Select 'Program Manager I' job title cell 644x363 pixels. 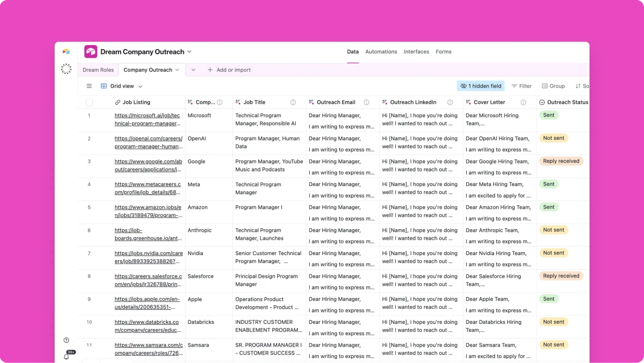(269, 212)
